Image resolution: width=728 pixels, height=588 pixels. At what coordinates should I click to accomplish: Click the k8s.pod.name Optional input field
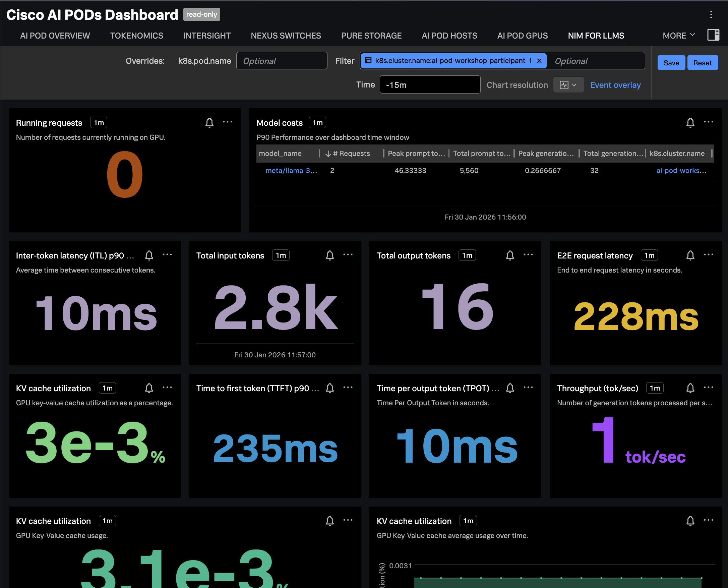click(282, 61)
